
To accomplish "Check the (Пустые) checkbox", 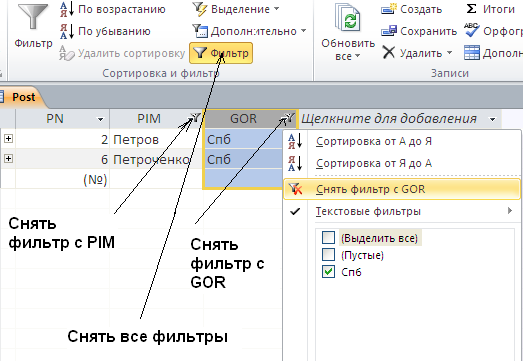I will pos(328,255).
